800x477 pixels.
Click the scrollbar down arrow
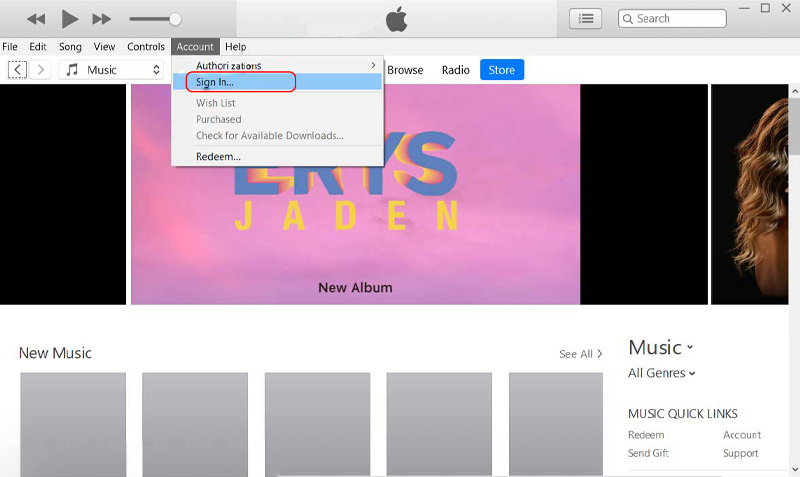tap(795, 469)
